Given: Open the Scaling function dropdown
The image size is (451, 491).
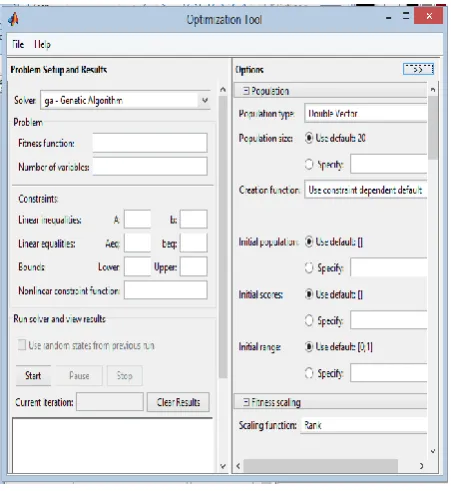Looking at the screenshot, I should click(x=364, y=425).
